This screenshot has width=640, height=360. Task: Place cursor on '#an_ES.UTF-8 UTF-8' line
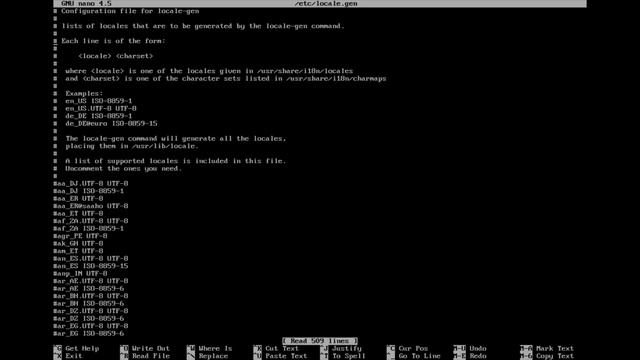coord(91,258)
